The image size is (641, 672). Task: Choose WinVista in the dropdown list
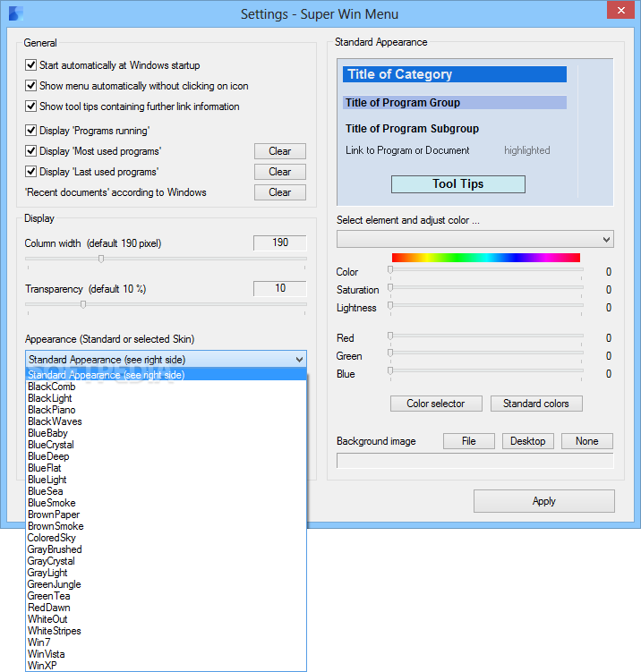(167, 654)
